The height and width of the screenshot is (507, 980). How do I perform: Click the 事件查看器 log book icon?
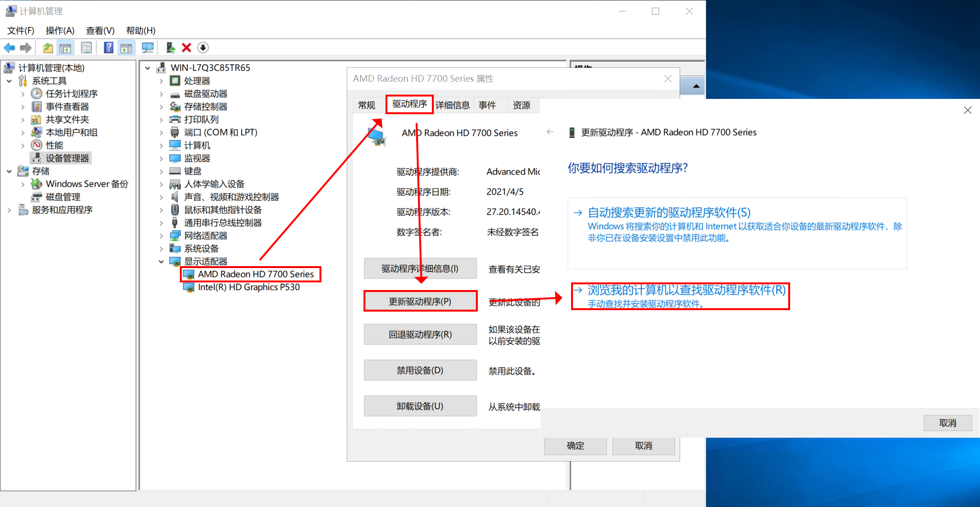pos(36,107)
